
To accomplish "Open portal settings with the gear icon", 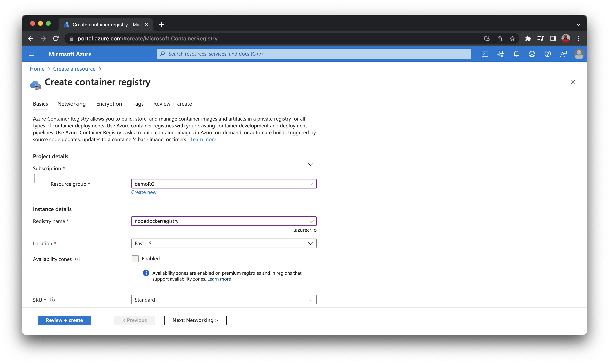I will (x=532, y=54).
